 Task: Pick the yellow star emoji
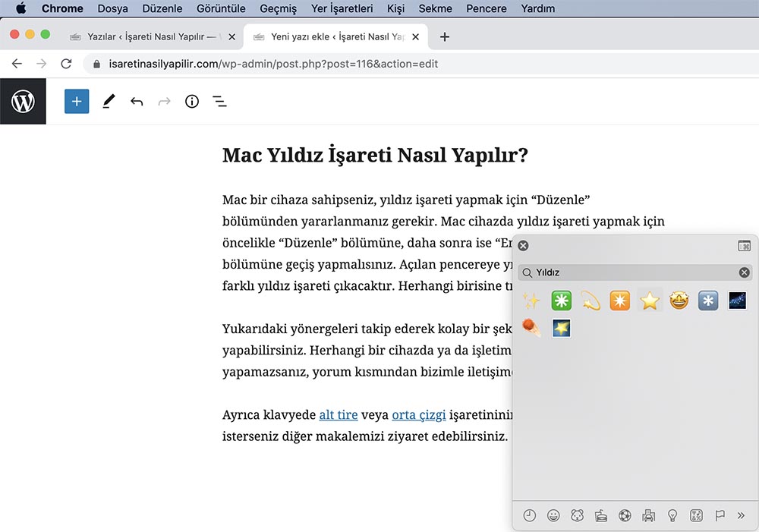click(x=649, y=301)
